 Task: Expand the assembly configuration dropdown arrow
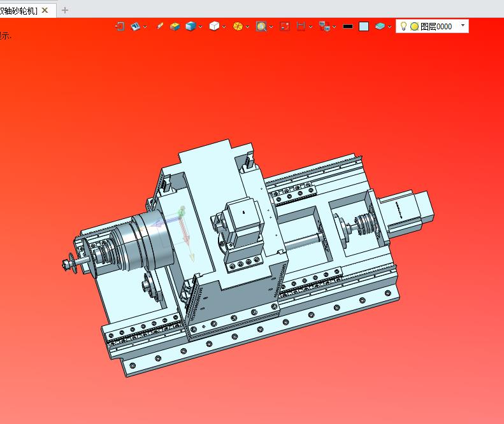click(335, 27)
